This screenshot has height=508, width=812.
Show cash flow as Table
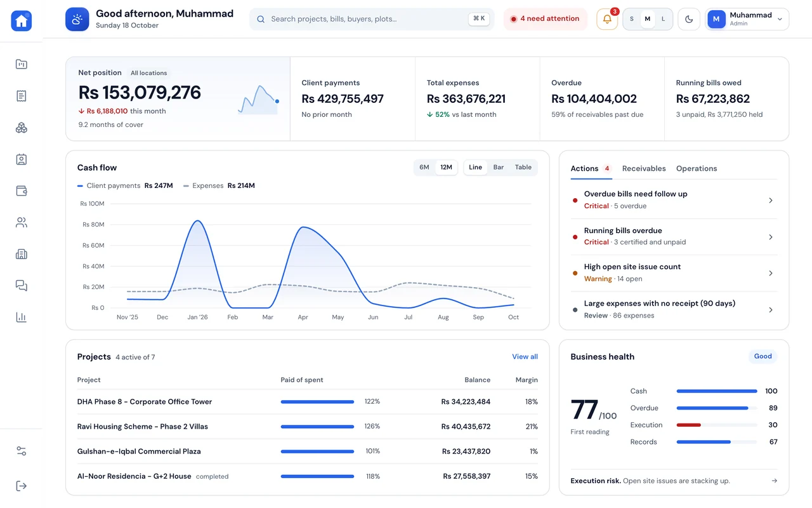tap(523, 168)
